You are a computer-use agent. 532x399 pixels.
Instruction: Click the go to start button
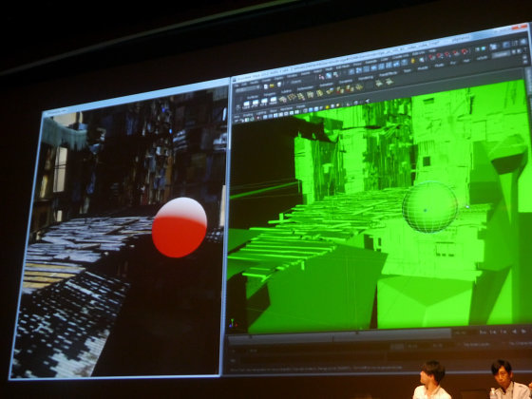tap(483, 332)
